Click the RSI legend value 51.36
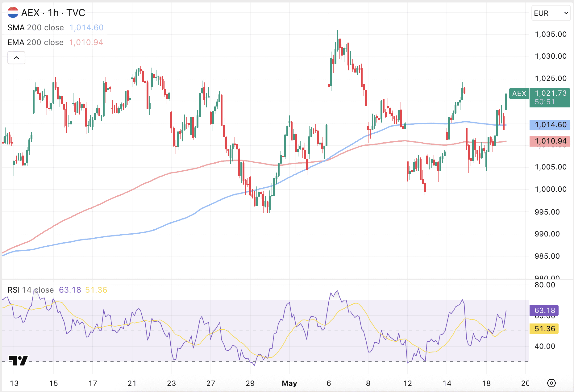This screenshot has width=574, height=392. coord(96,290)
